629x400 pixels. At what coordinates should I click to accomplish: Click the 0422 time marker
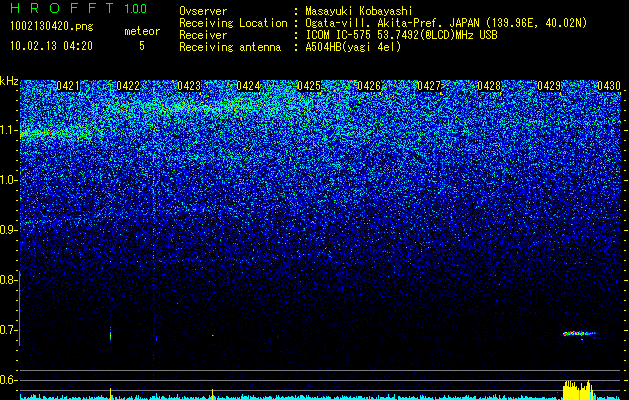(x=128, y=86)
